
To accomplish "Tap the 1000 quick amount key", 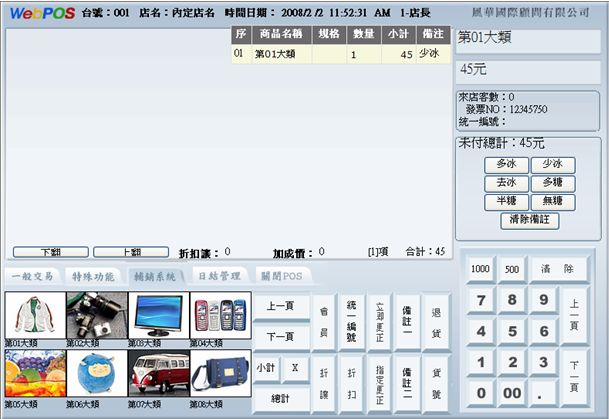I will coord(480,269).
